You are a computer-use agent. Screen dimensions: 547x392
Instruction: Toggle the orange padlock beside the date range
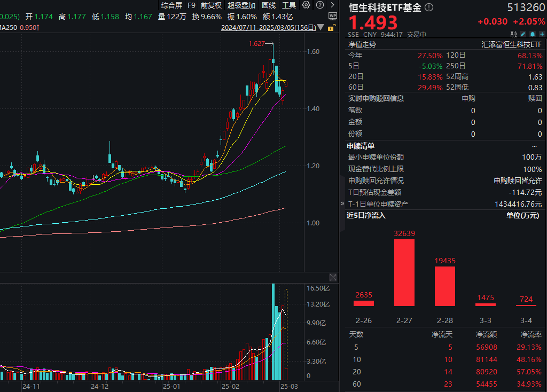331,27
